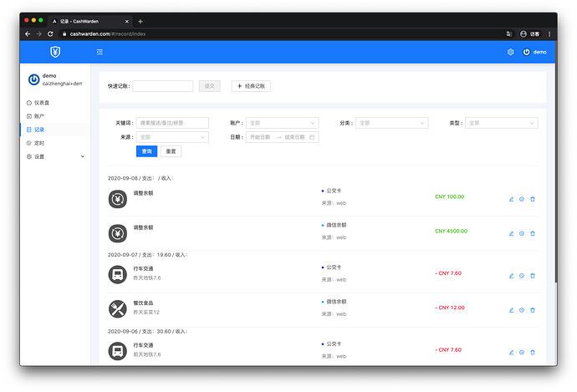Viewport: 577px width, 392px height.
Task: Click the translate icon in the address bar
Action: (x=509, y=33)
